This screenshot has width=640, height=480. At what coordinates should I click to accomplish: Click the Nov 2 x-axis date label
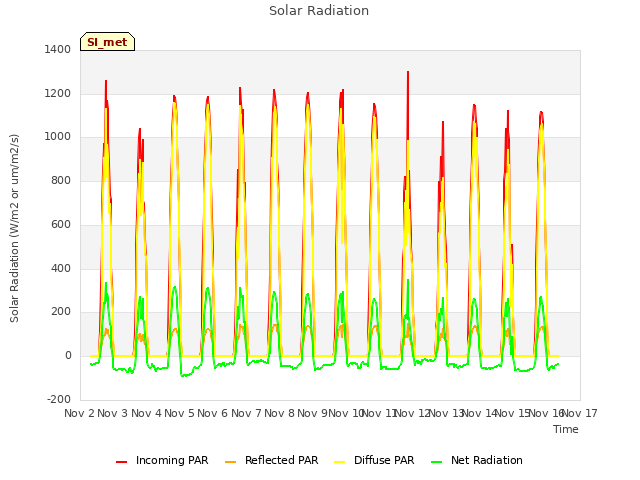click(79, 413)
